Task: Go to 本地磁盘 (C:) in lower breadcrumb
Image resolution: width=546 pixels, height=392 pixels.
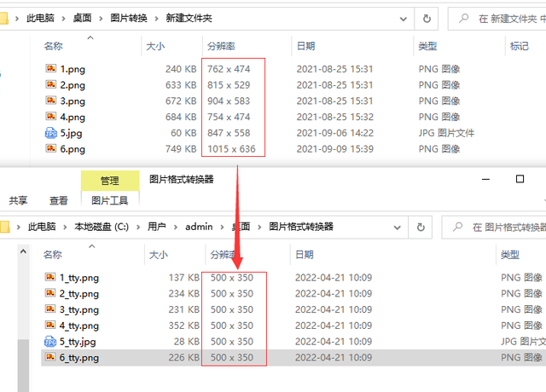Action: coord(102,227)
